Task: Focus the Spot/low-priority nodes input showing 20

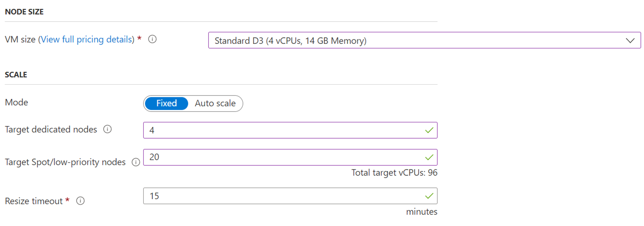Action: [282, 157]
